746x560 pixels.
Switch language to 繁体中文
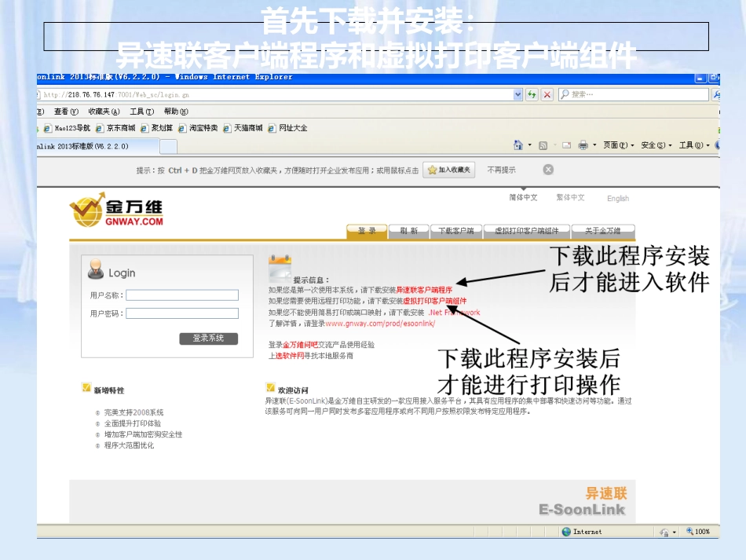click(x=570, y=197)
